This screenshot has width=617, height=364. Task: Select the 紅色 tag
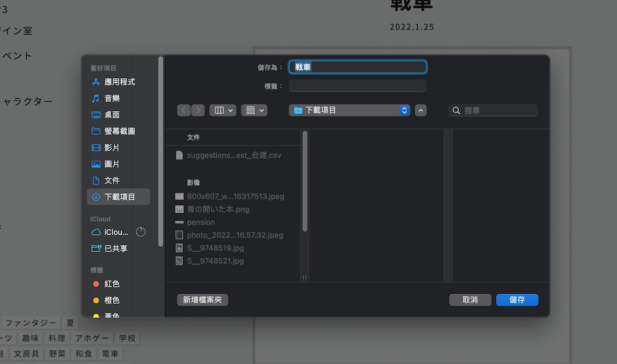point(111,284)
